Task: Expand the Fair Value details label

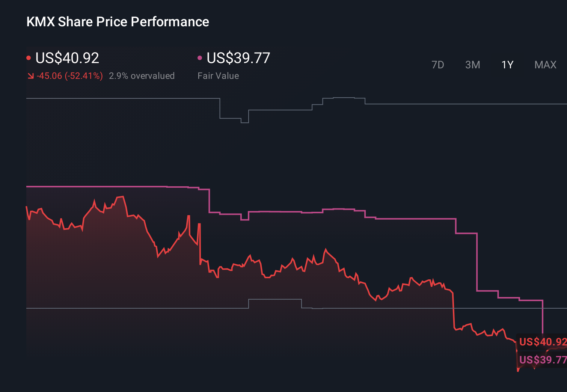Action: coord(218,75)
